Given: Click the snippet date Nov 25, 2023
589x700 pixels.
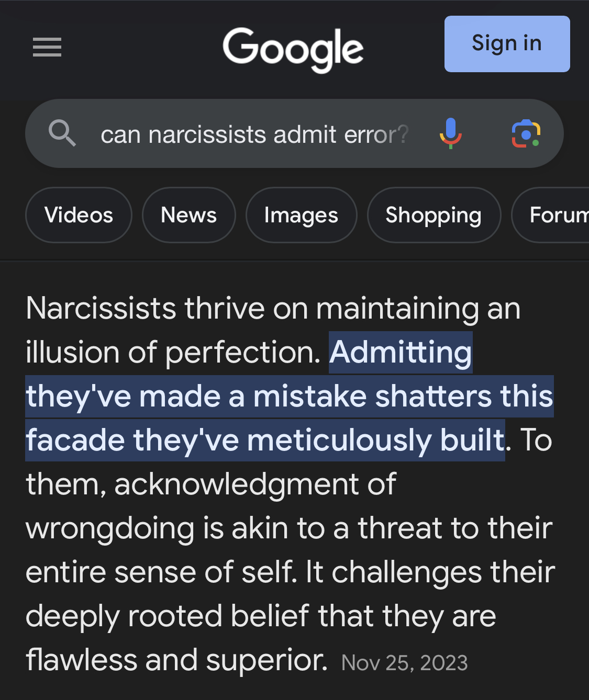Looking at the screenshot, I should [x=404, y=663].
